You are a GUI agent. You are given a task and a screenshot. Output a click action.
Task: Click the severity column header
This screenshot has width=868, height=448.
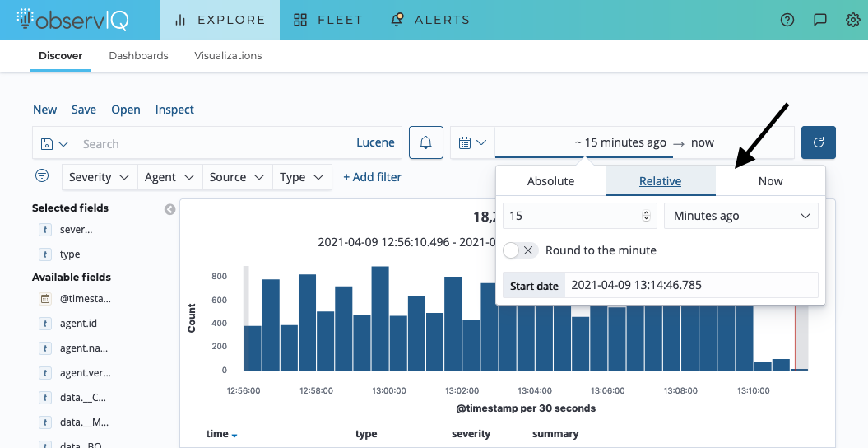(471, 434)
